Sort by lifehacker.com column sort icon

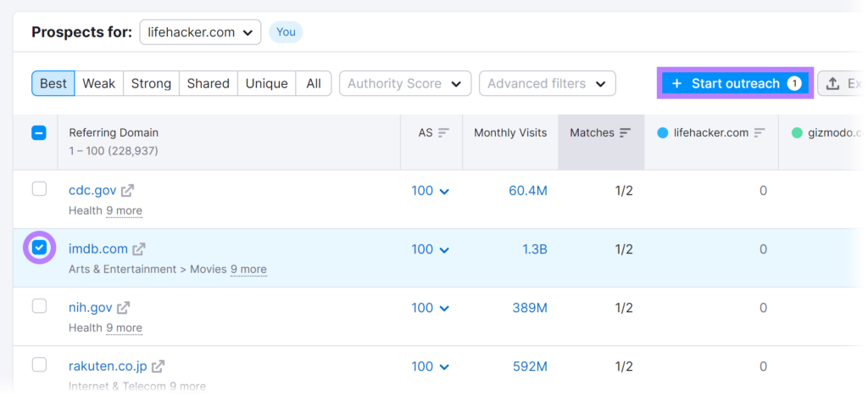759,133
